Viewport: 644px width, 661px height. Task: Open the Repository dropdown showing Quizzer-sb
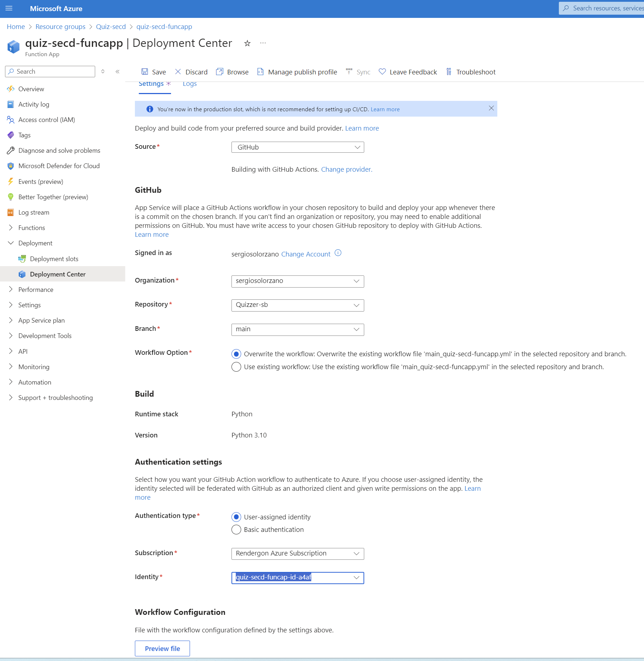(x=298, y=305)
